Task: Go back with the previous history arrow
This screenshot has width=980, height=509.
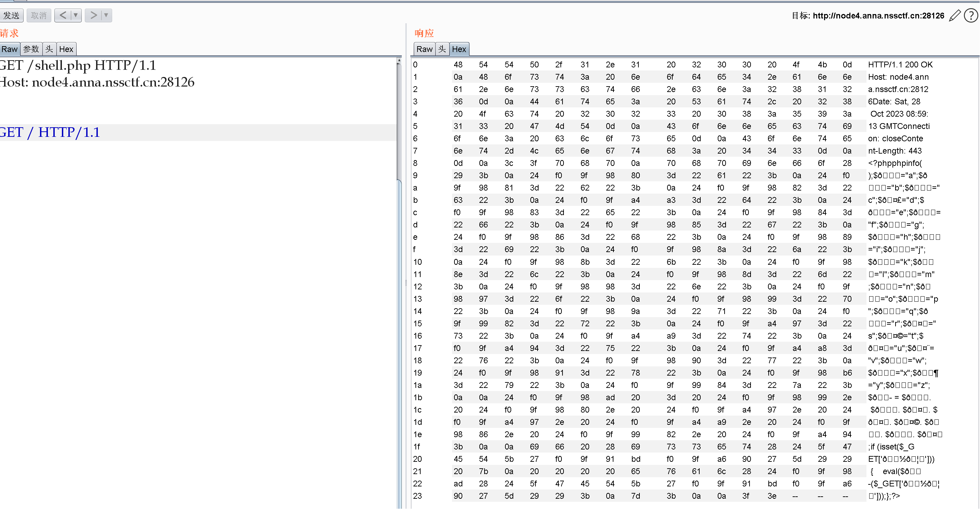Action: pos(63,15)
